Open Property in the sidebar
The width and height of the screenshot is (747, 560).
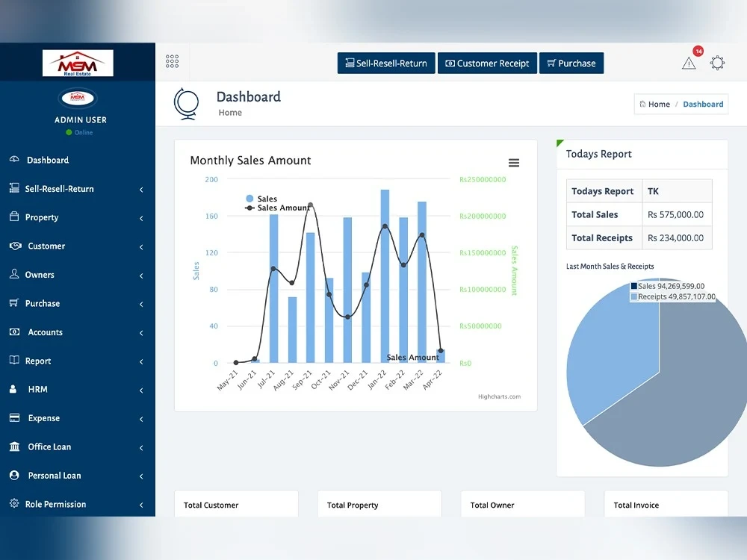pos(41,217)
